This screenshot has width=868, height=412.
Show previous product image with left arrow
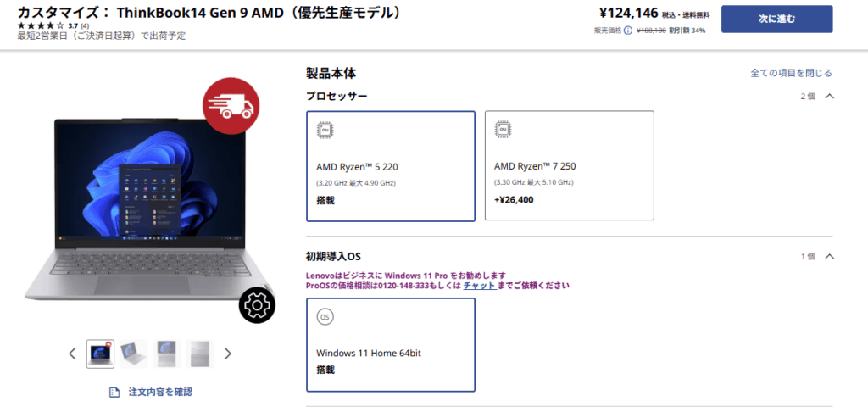click(x=72, y=354)
